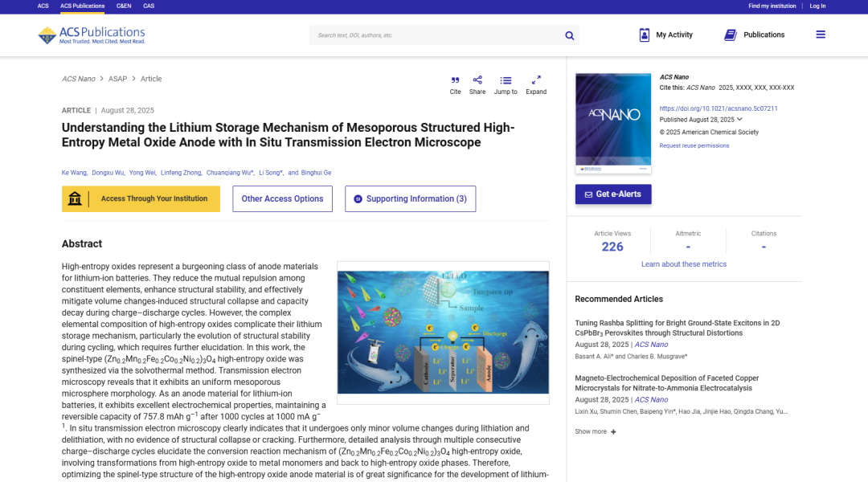
Task: Click the institution building icon
Action: pos(75,198)
